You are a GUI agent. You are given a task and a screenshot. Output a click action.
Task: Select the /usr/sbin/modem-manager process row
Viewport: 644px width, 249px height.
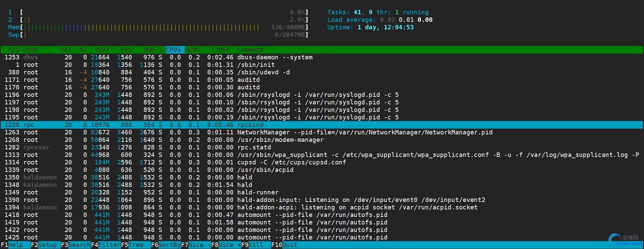(x=322, y=140)
